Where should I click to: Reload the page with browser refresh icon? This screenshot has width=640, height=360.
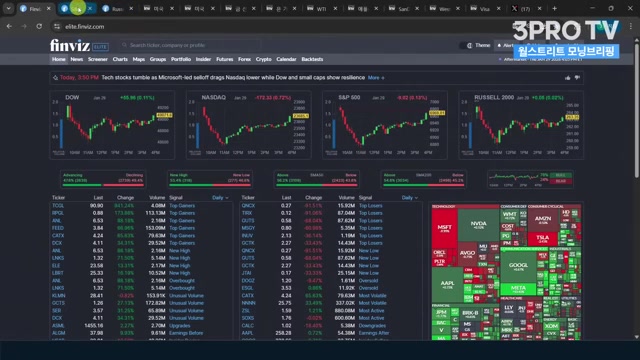click(39, 27)
